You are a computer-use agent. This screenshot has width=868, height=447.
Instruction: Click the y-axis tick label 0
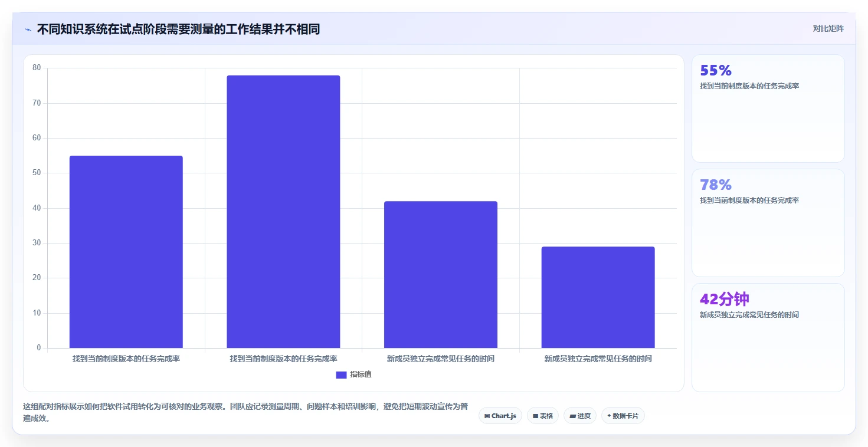39,348
